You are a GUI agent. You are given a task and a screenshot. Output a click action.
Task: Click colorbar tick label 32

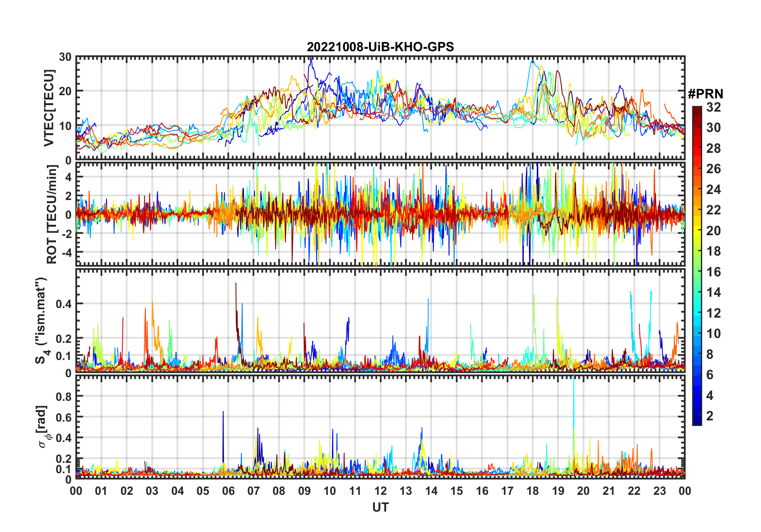713,107
